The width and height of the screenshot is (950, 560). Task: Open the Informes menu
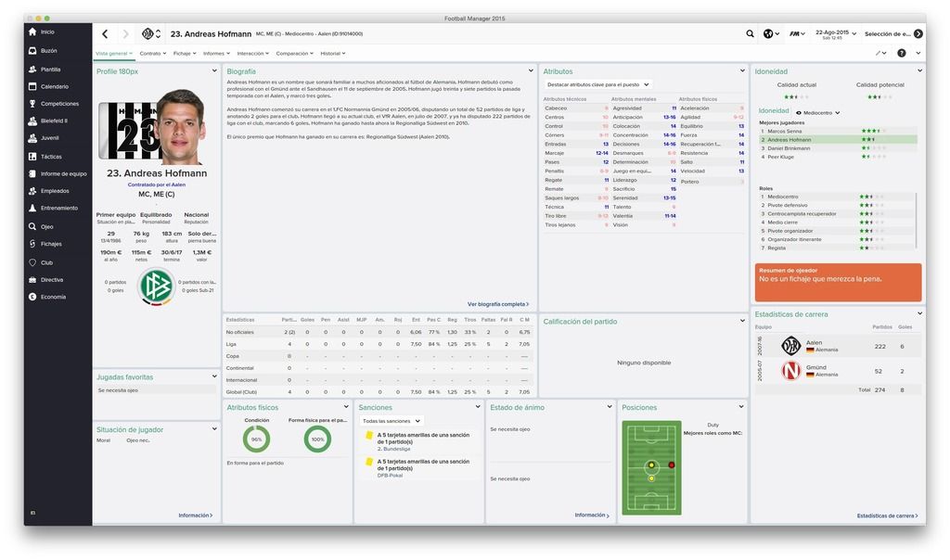tap(216, 53)
